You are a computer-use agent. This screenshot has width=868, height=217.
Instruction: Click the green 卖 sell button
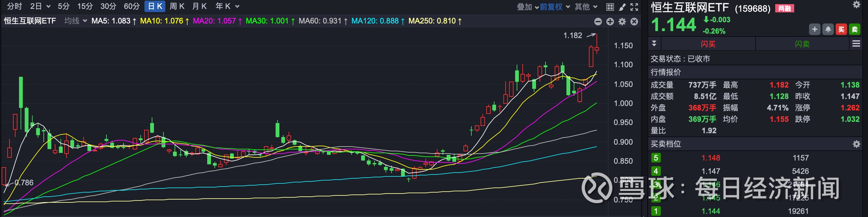click(855, 30)
